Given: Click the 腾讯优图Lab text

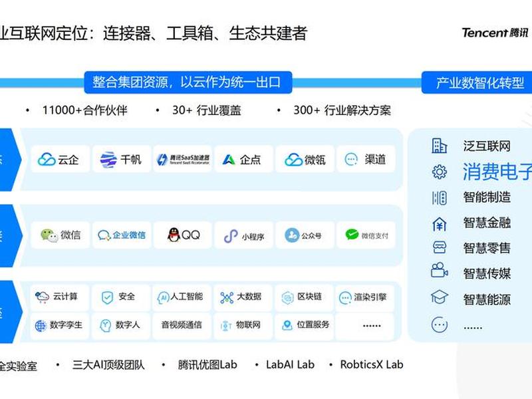Looking at the screenshot, I should click(207, 364).
